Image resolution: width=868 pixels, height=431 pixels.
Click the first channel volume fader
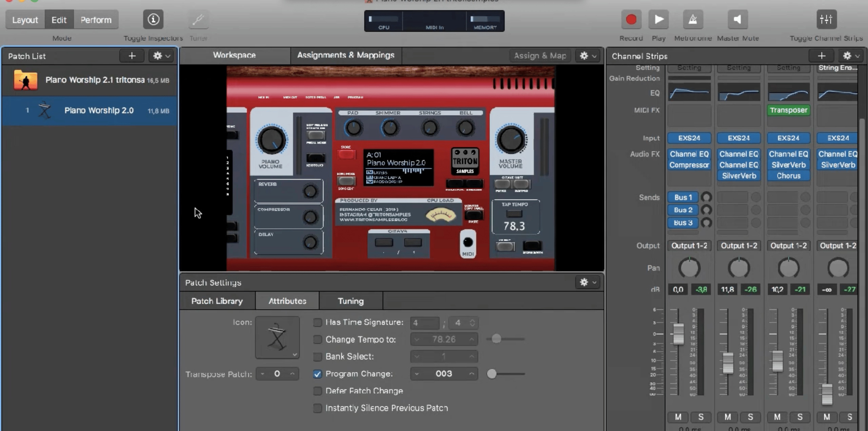pos(678,334)
